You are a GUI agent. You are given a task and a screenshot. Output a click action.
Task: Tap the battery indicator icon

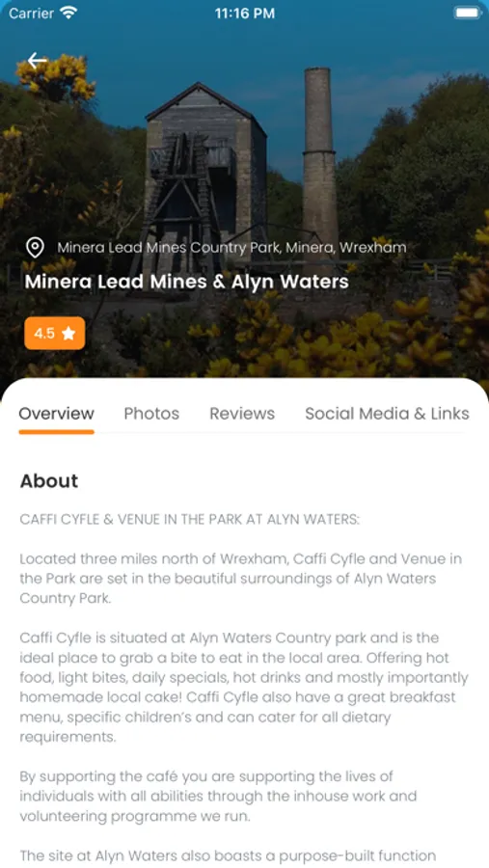coord(468,13)
